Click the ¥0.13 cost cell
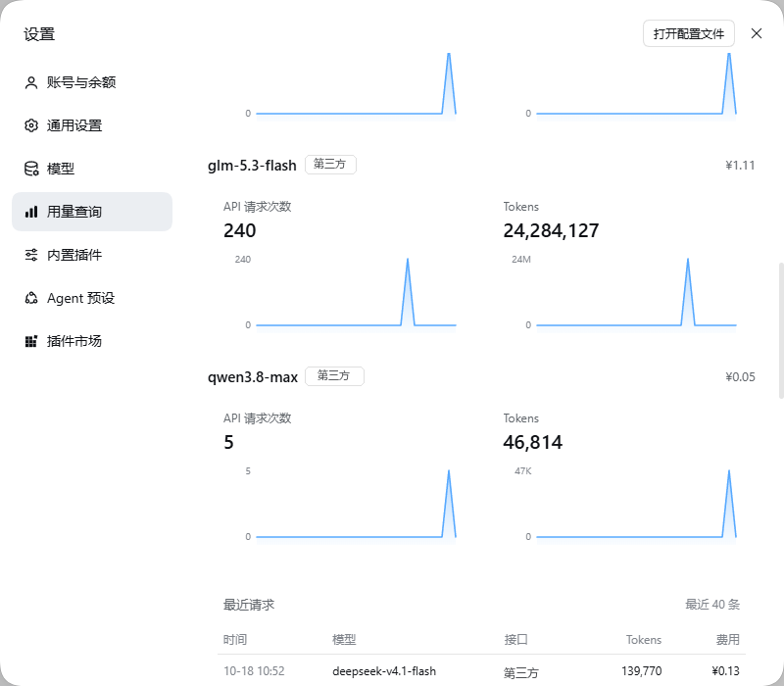 click(x=725, y=671)
